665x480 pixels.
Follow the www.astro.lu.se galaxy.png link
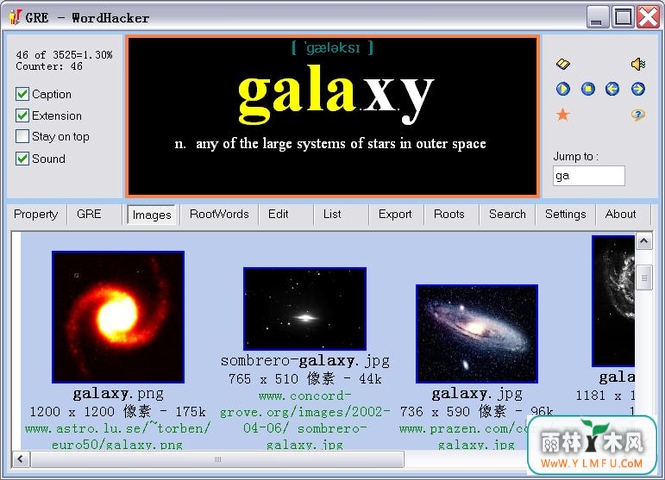118,437
